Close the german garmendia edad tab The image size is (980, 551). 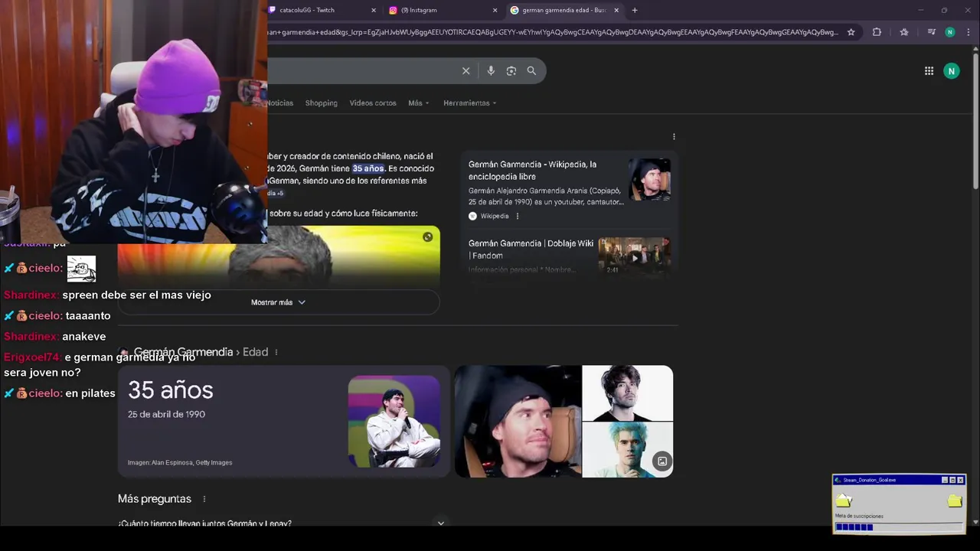(616, 10)
